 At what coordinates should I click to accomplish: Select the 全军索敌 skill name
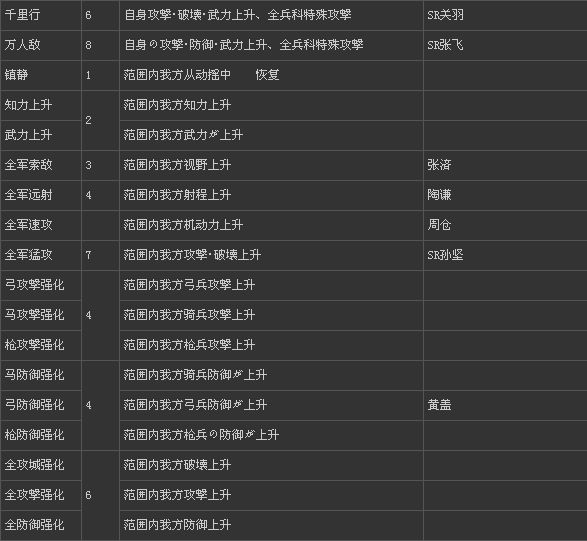point(28,165)
